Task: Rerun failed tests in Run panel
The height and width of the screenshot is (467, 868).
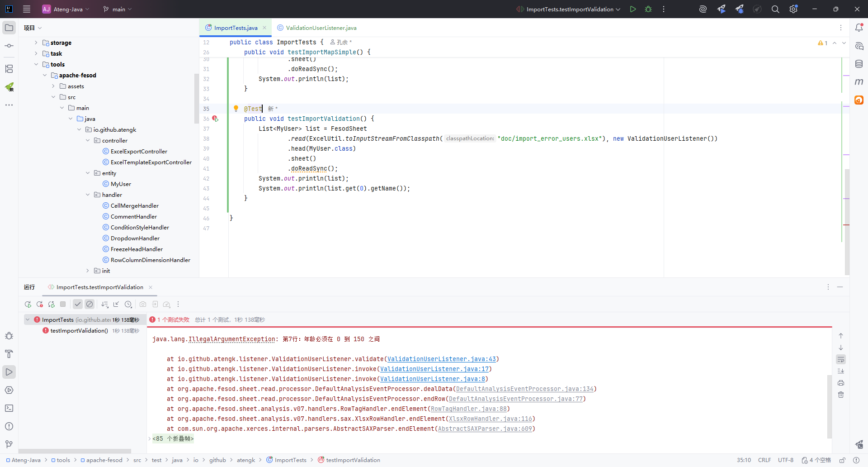Action: [40, 305]
